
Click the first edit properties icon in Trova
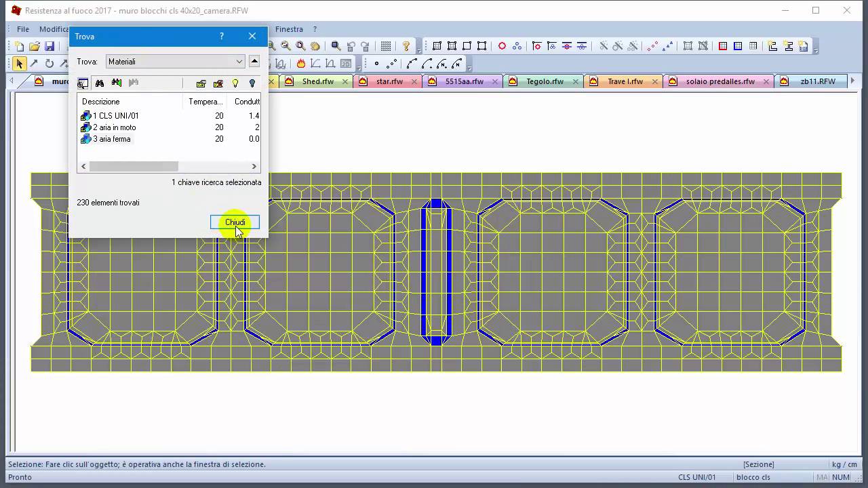tap(201, 83)
